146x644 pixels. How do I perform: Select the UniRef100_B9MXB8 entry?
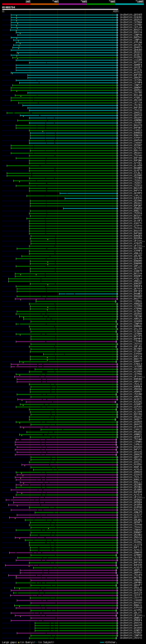tap(131, 379)
